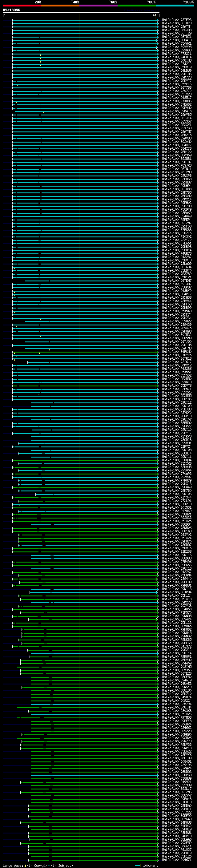Open the UniRef100_Q38PG8 label
This screenshot has height=868, width=197.
177,775
